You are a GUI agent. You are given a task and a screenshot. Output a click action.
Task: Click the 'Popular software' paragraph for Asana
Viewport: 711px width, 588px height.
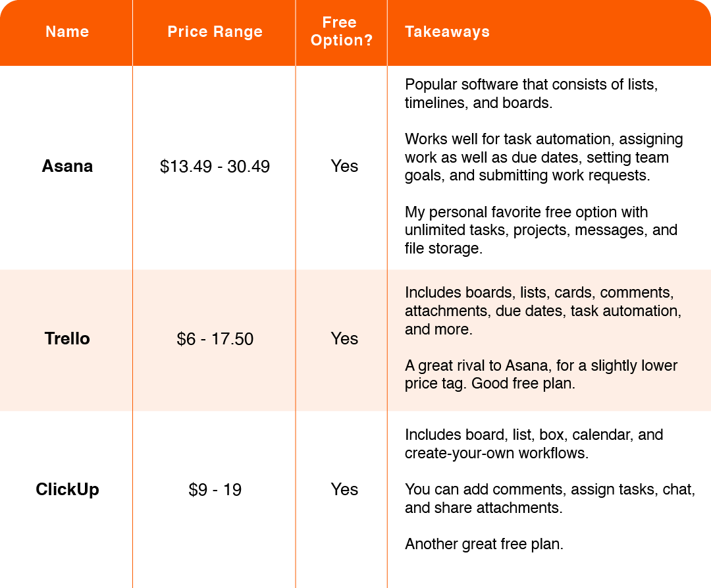(531, 94)
